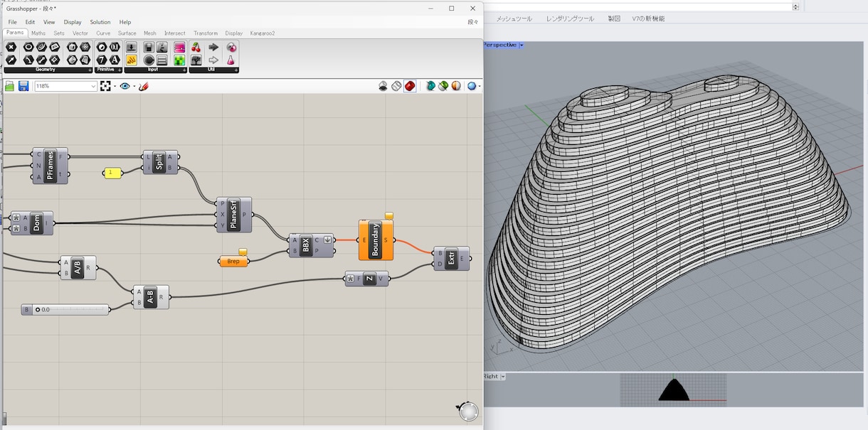Click the Grasshopper compass widget on the canvas
The height and width of the screenshot is (430, 868).
pyautogui.click(x=467, y=411)
